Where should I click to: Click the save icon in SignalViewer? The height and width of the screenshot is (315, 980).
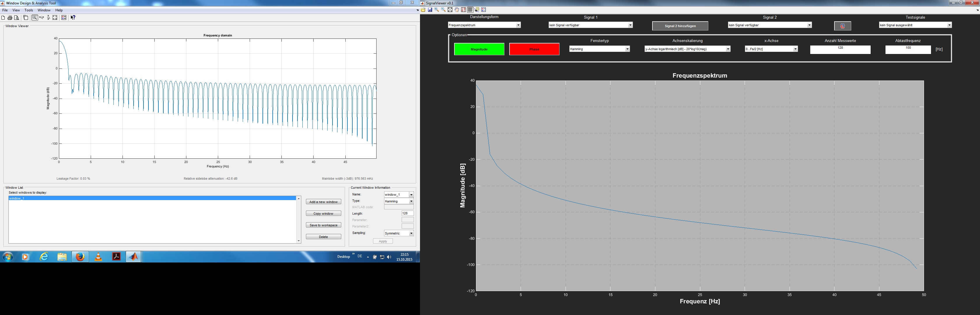(x=430, y=10)
